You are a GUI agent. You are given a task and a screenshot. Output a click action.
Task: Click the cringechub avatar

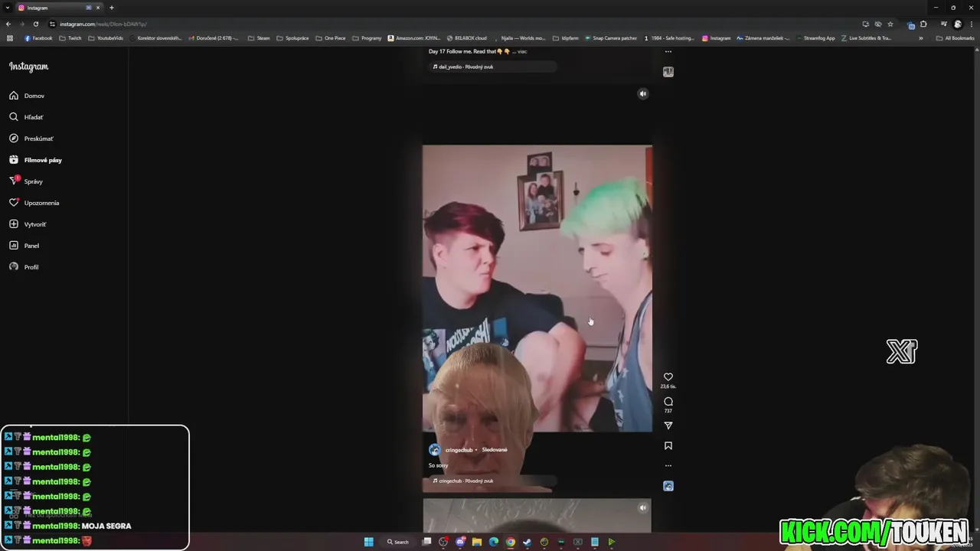click(435, 450)
